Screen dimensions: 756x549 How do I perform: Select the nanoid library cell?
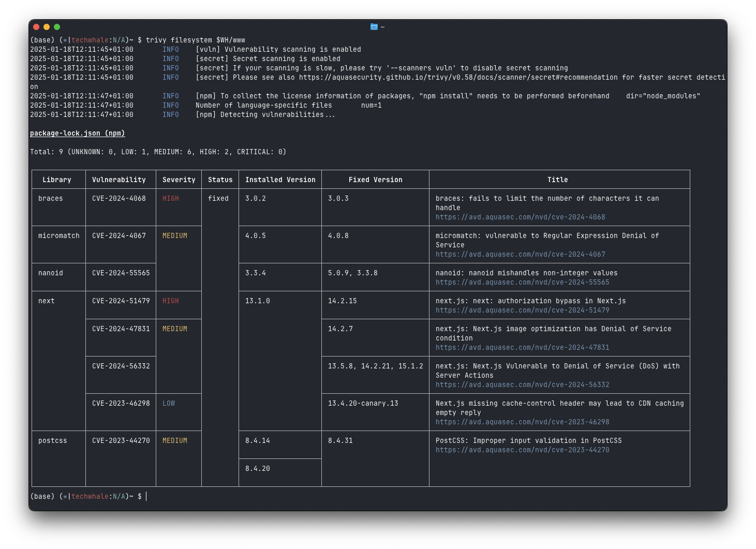[51, 273]
